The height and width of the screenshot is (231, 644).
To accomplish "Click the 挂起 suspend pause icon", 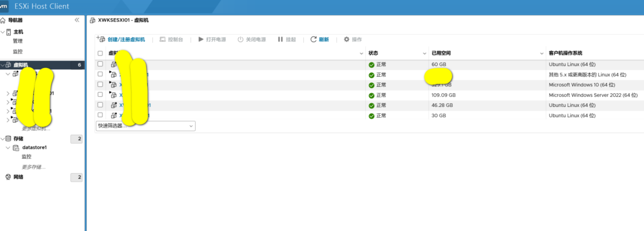I will click(x=280, y=40).
